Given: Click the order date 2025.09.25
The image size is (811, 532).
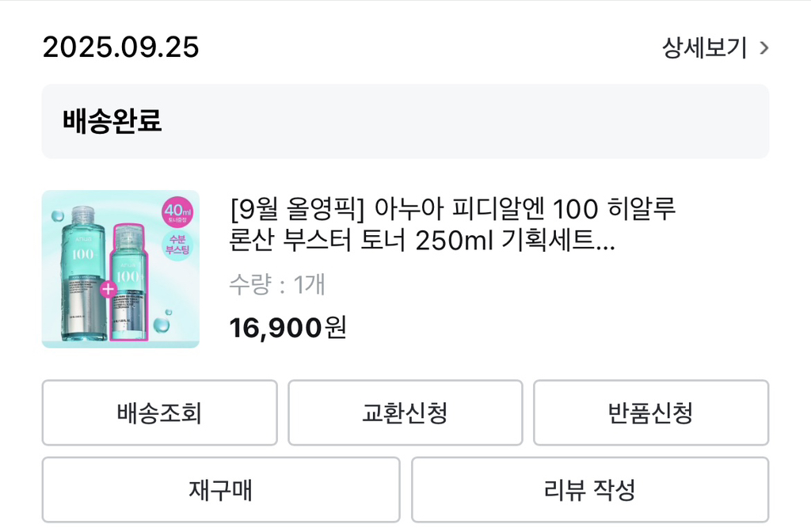Looking at the screenshot, I should (120, 47).
